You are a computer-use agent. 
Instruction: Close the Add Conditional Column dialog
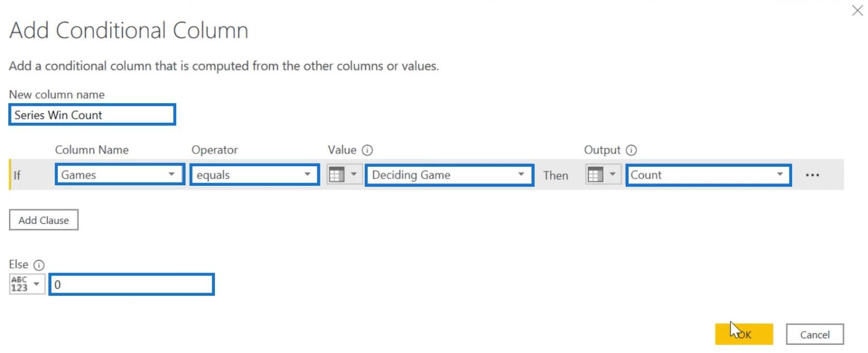tap(858, 10)
